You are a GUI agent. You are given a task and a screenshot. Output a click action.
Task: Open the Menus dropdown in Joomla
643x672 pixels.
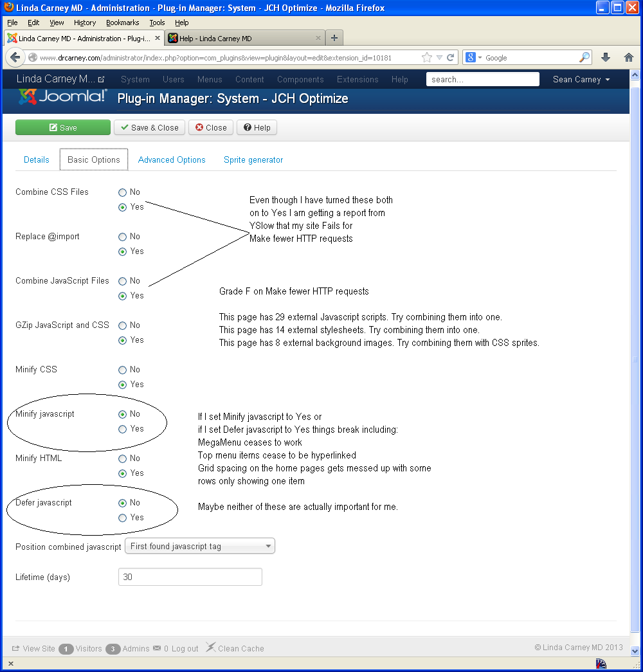(x=210, y=79)
